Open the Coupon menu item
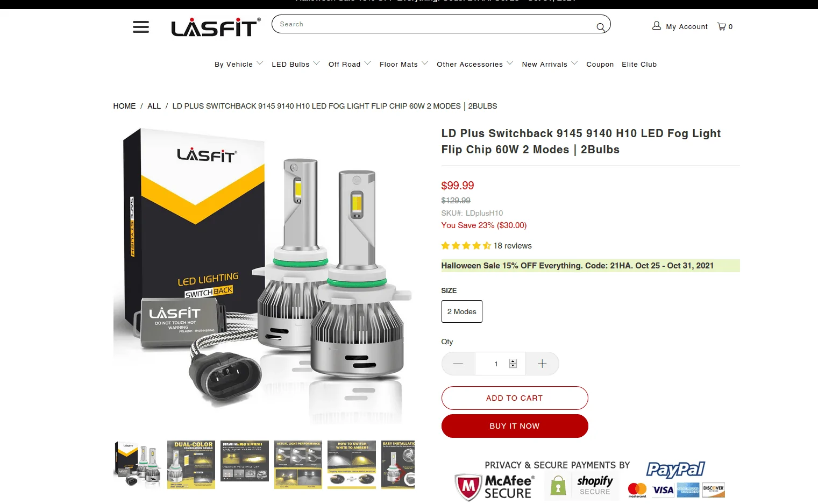This screenshot has height=504, width=818. coord(600,64)
